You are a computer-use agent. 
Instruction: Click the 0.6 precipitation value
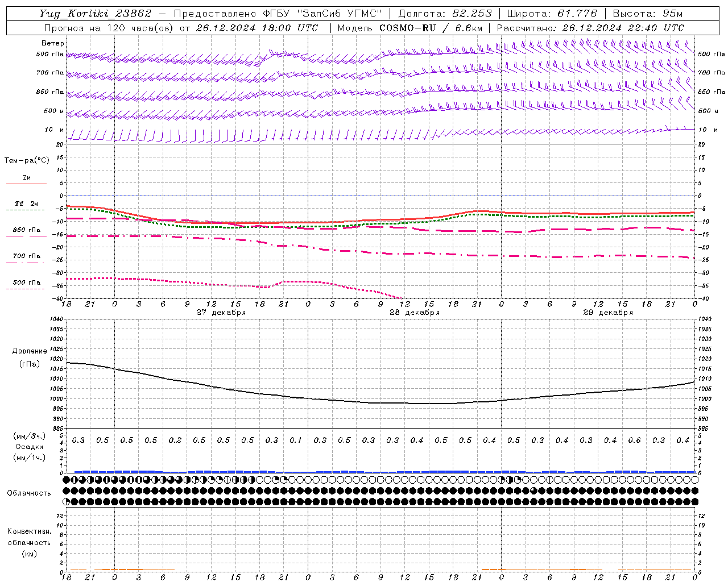pos(634,440)
